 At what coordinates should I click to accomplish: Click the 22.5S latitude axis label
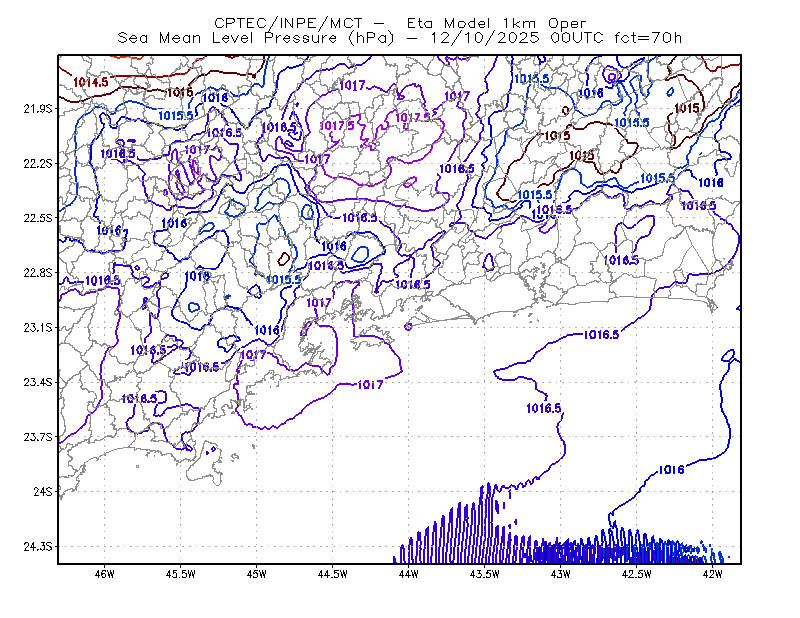[38, 218]
